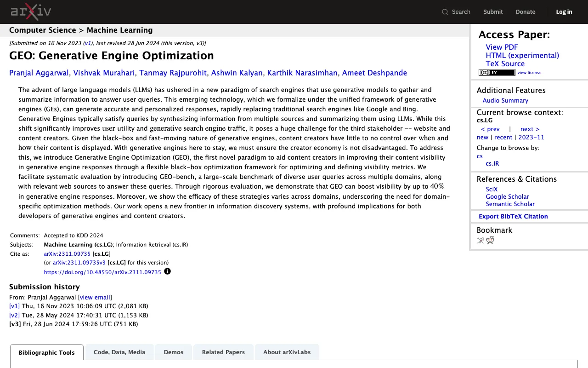Browse new cs.LG submissions
Image resolution: width=588 pixels, height=368 pixels.
482,138
